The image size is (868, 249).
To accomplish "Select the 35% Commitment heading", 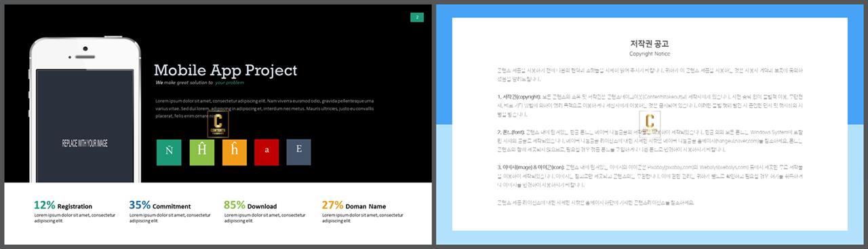I will pyautogui.click(x=160, y=206).
